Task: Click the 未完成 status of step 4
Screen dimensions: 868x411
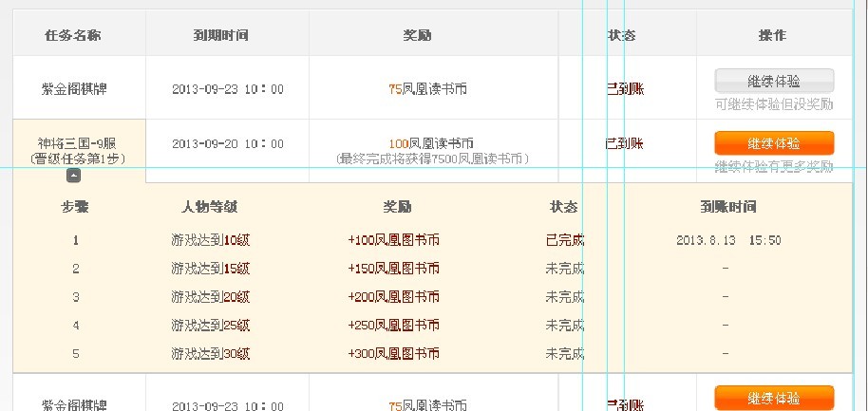Action: tap(565, 326)
